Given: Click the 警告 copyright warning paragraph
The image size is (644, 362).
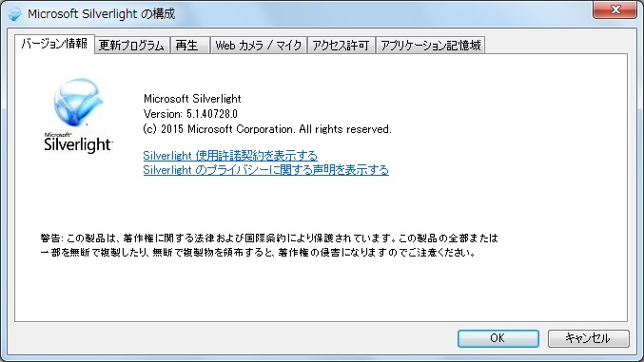Looking at the screenshot, I should click(x=269, y=245).
